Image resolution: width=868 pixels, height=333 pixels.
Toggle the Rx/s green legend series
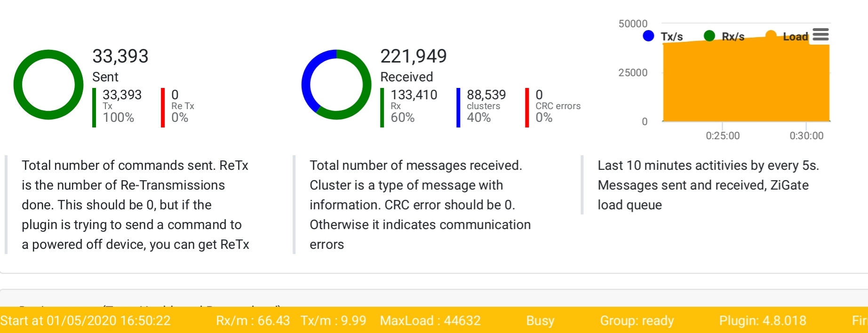(x=724, y=36)
